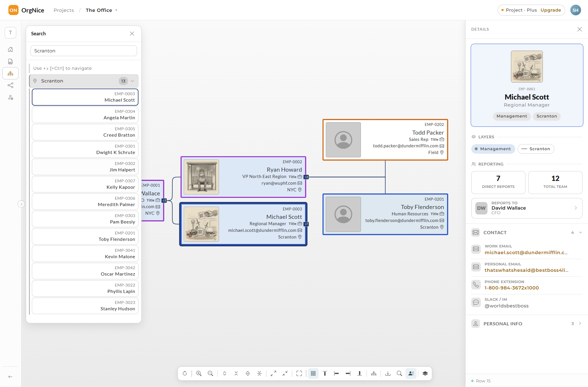Toggle the person details panel icon

click(411, 373)
